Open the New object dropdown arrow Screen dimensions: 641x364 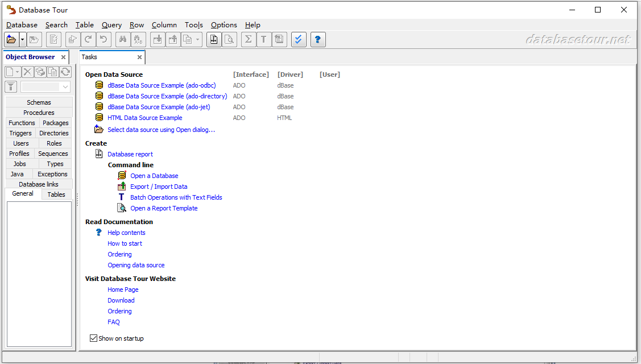[x=18, y=72]
